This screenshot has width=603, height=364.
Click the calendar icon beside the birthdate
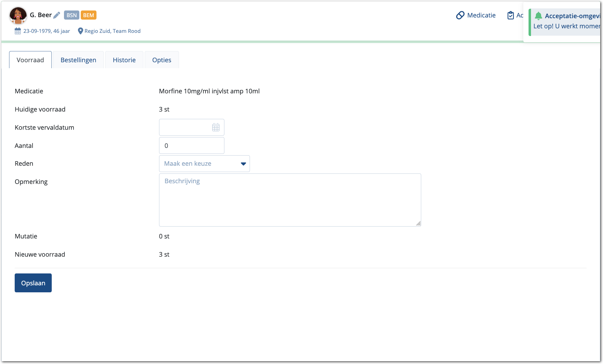pos(18,31)
